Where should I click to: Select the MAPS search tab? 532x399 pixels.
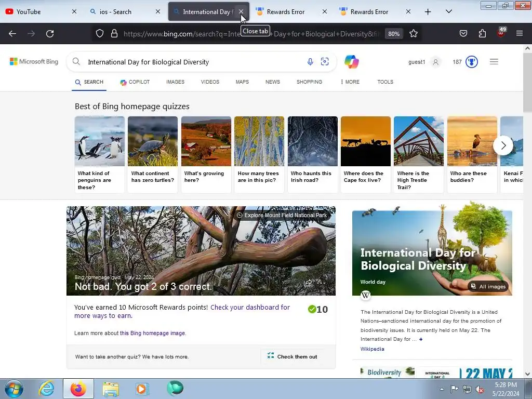tap(242, 82)
